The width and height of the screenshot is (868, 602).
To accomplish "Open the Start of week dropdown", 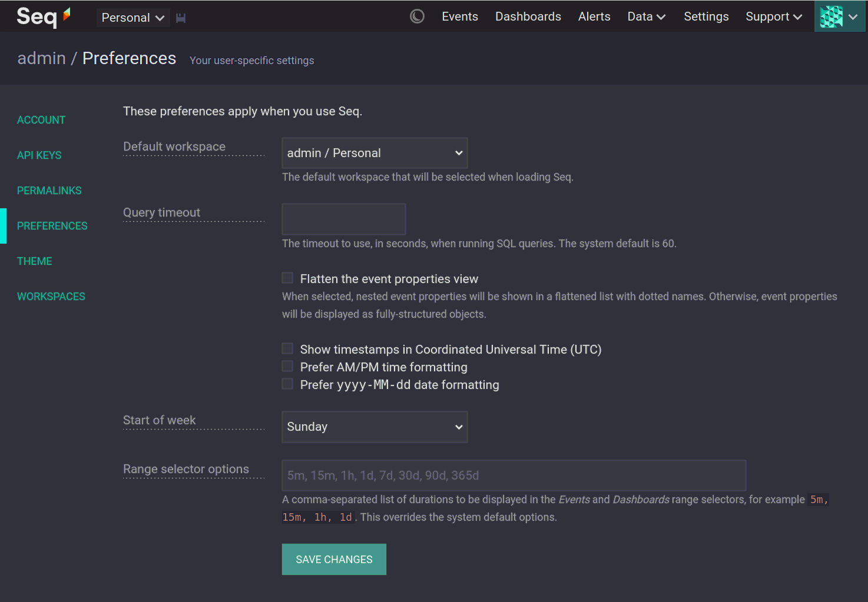I will [x=375, y=427].
